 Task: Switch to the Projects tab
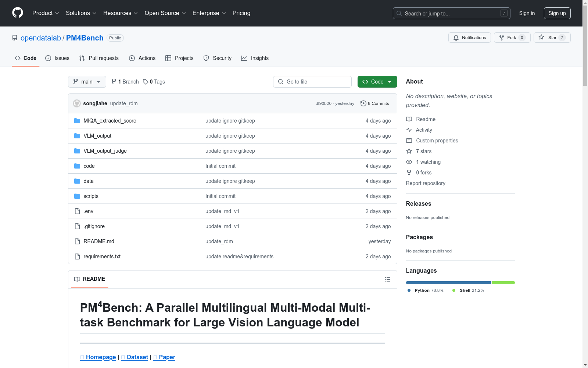tap(179, 58)
